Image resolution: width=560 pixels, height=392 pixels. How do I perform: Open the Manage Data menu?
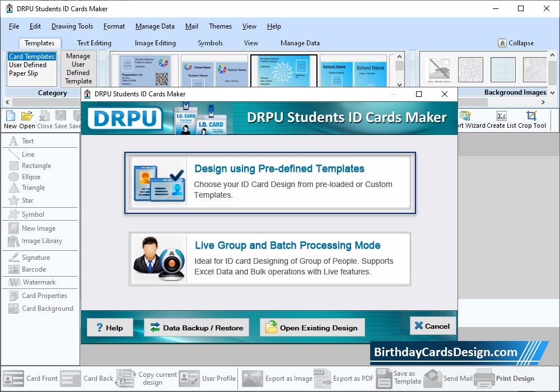pos(155,26)
